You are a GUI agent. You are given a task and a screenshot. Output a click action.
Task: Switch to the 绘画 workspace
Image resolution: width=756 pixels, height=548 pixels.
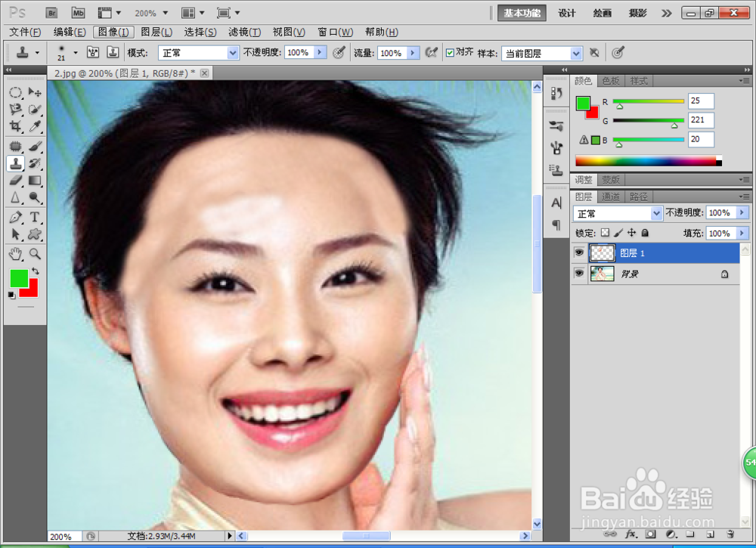602,13
